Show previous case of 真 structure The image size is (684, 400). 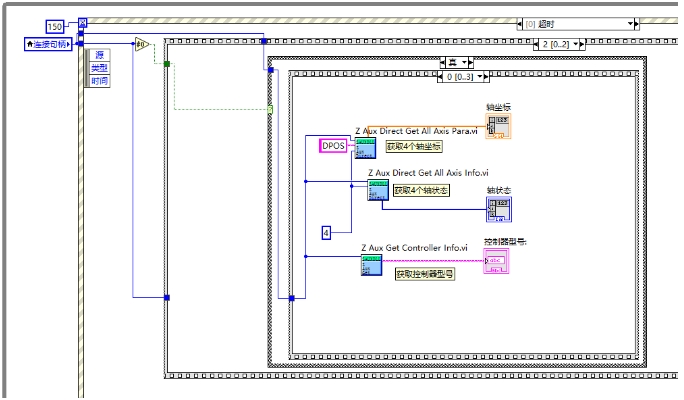(442, 63)
